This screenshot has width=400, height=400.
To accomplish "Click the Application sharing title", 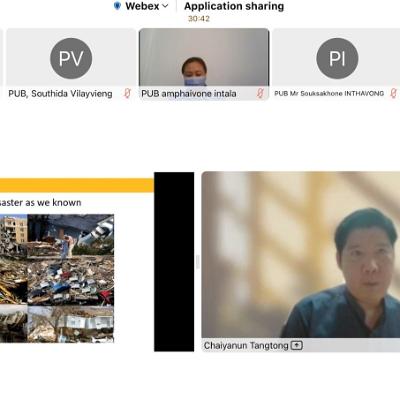I will point(234,6).
